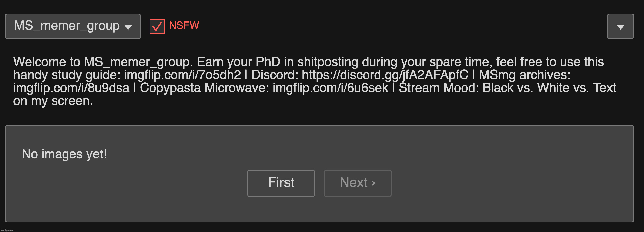
Task: Click the "Welcome to MS_memer_group" text
Action: 103,62
